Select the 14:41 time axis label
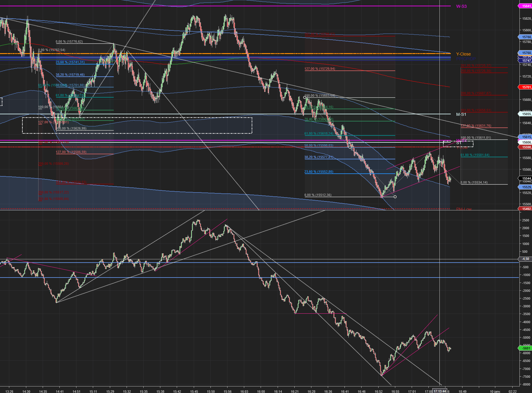Image resolution: width=532 pixels, height=393 pixels. [60, 391]
